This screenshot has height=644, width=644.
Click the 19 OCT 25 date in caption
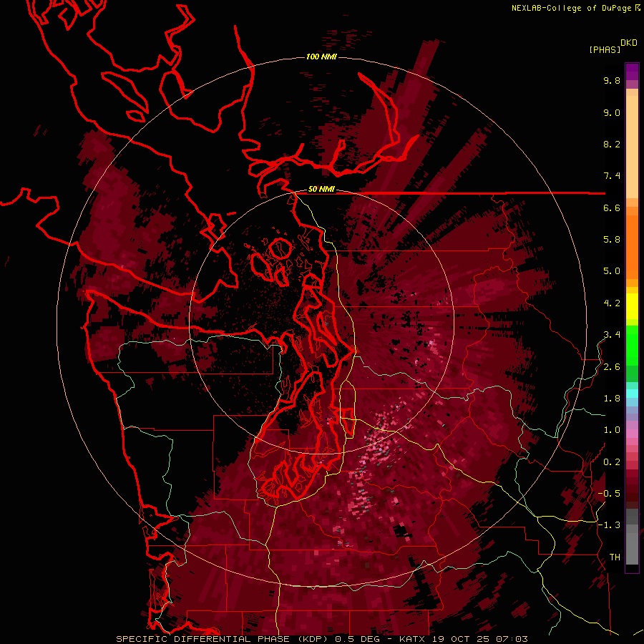tap(462, 639)
